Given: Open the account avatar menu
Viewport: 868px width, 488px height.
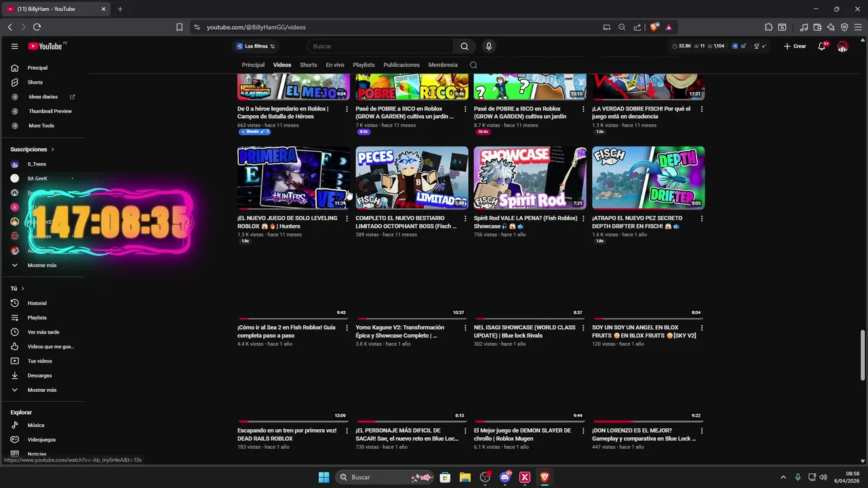Looking at the screenshot, I should tap(842, 46).
